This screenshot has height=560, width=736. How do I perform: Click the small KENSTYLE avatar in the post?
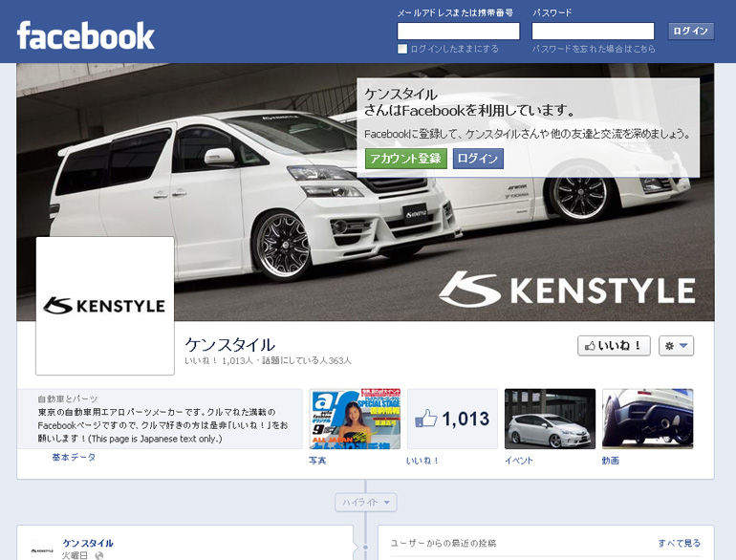pyautogui.click(x=42, y=550)
